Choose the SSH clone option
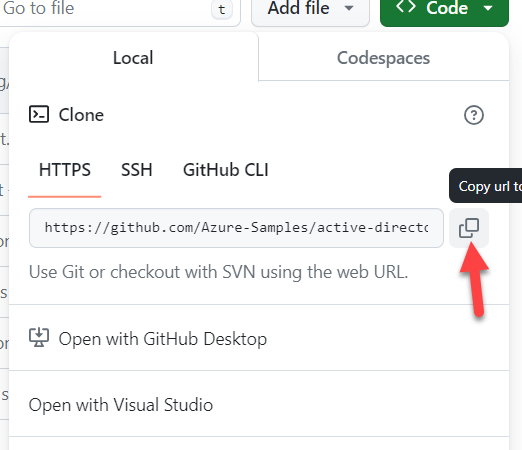Screen dimensions: 522x450 point(137,170)
